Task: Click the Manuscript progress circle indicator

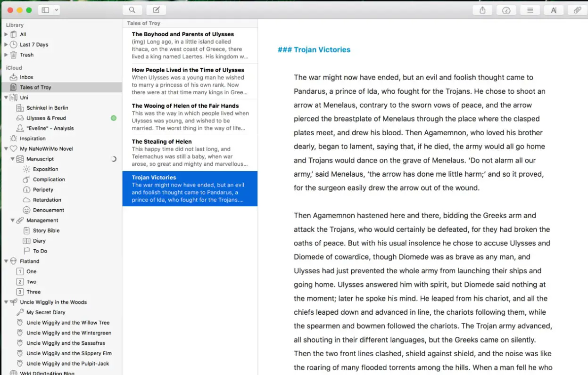Action: tap(114, 159)
